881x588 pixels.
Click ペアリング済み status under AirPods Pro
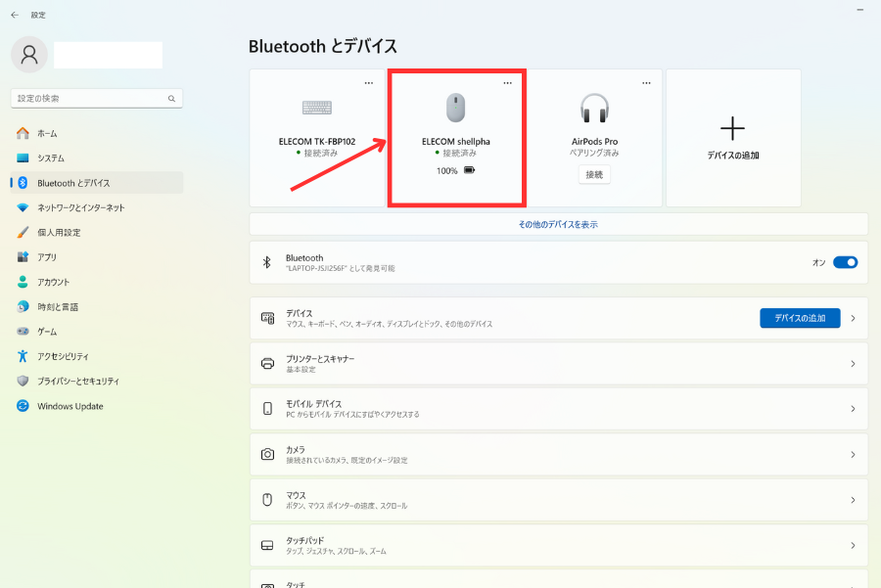[594, 153]
